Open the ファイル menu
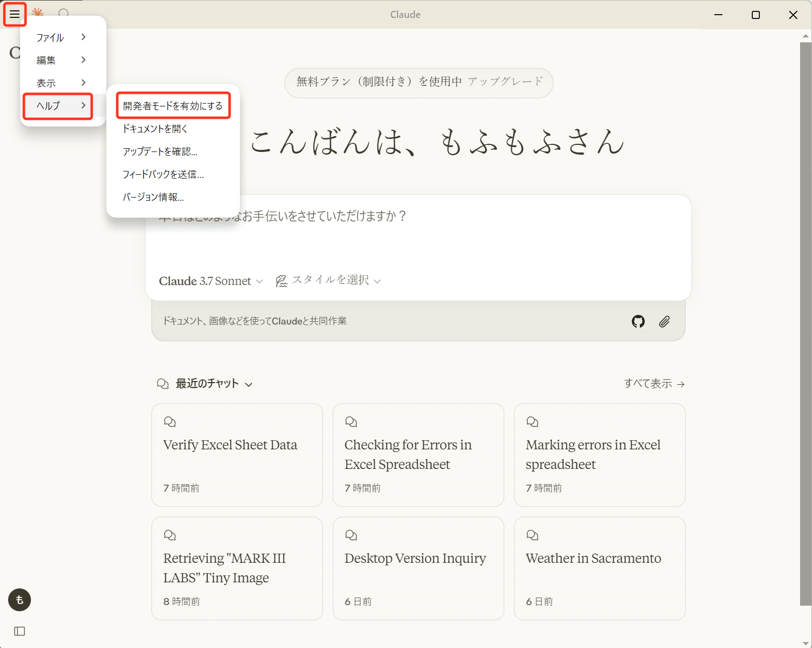The width and height of the screenshot is (812, 648). 49,37
